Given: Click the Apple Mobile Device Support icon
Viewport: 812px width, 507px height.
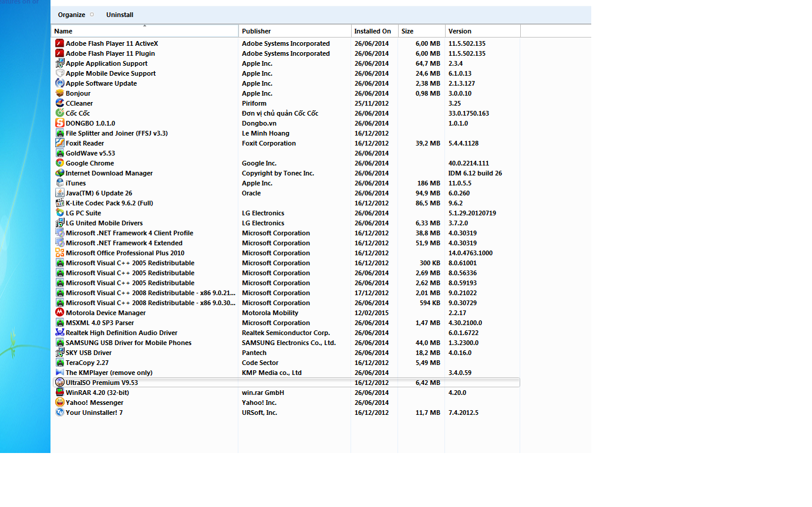Looking at the screenshot, I should point(59,73).
